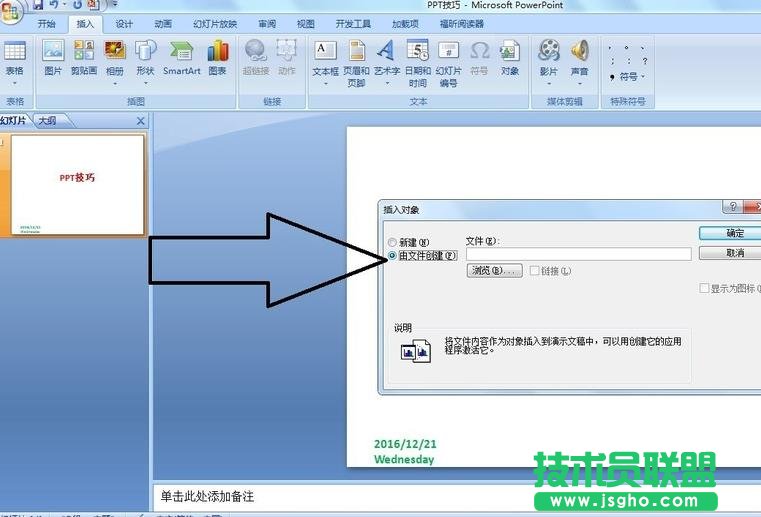
Task: Click the Redo icon in quick access toolbar
Action: [x=77, y=5]
